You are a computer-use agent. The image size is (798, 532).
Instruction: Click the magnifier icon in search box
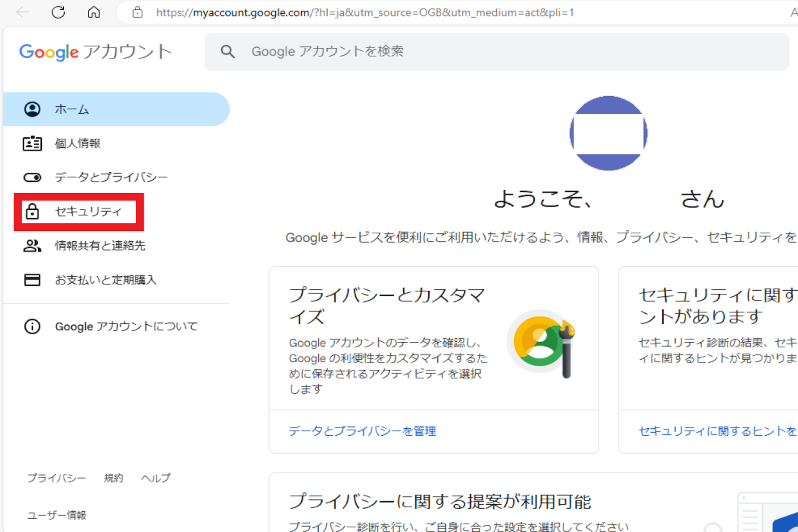click(228, 51)
